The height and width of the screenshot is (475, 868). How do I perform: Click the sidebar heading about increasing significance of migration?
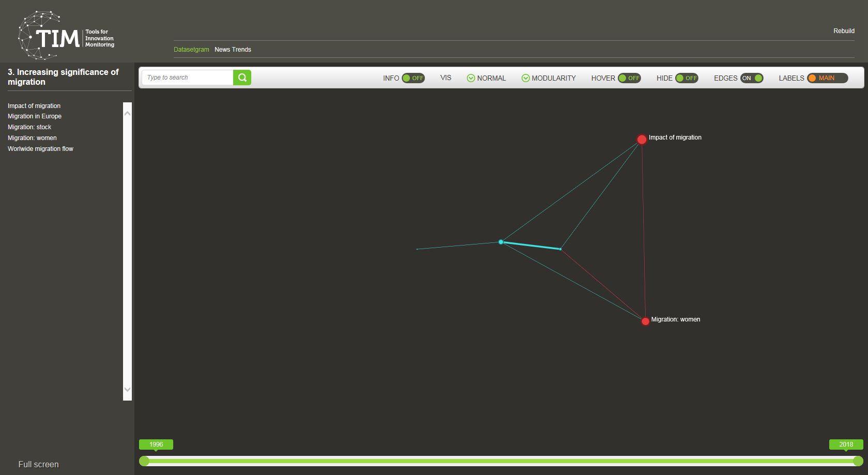point(63,77)
